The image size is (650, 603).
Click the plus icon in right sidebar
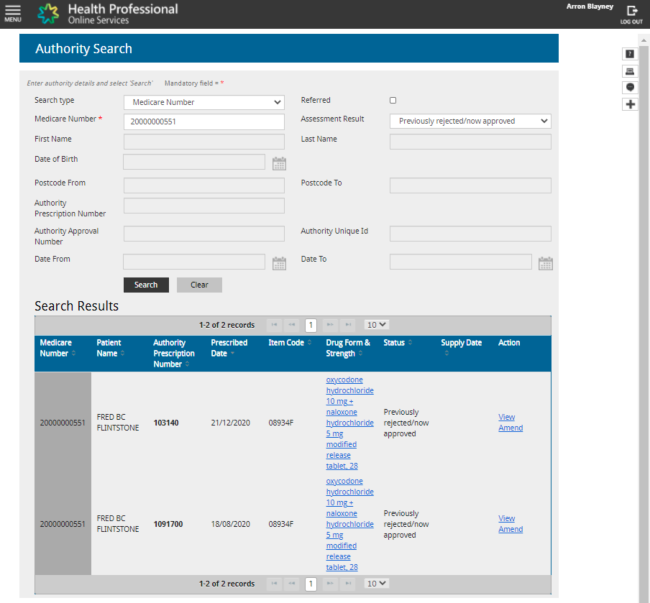[630, 104]
